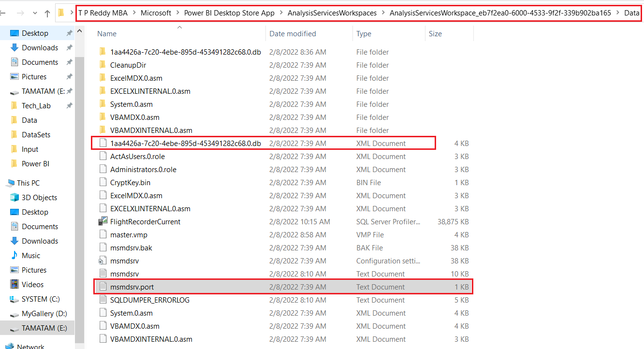Click EXCELXLINTERNAL.0.asm folder icon

point(102,91)
